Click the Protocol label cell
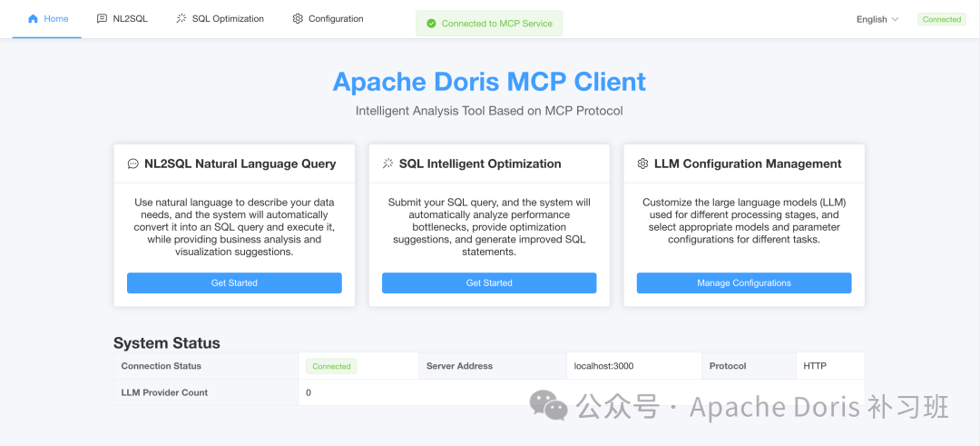980x446 pixels. (749, 366)
